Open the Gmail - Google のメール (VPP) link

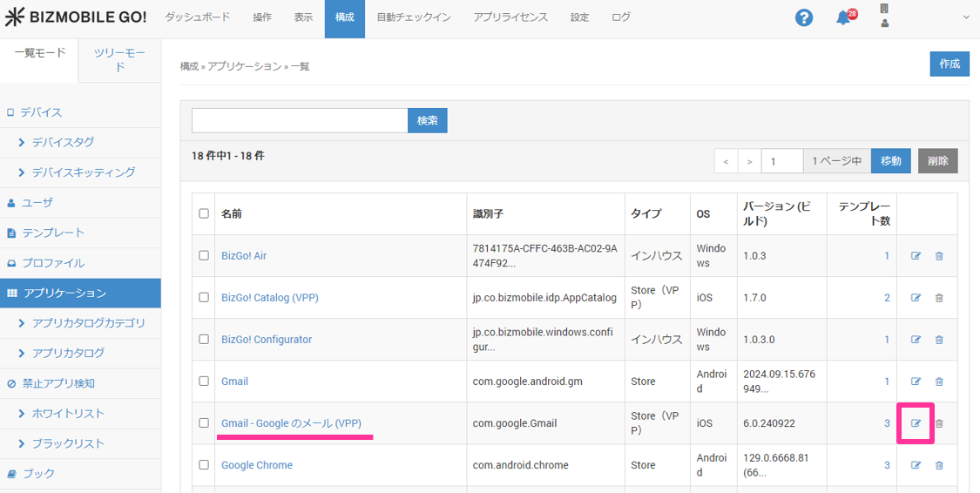[291, 423]
